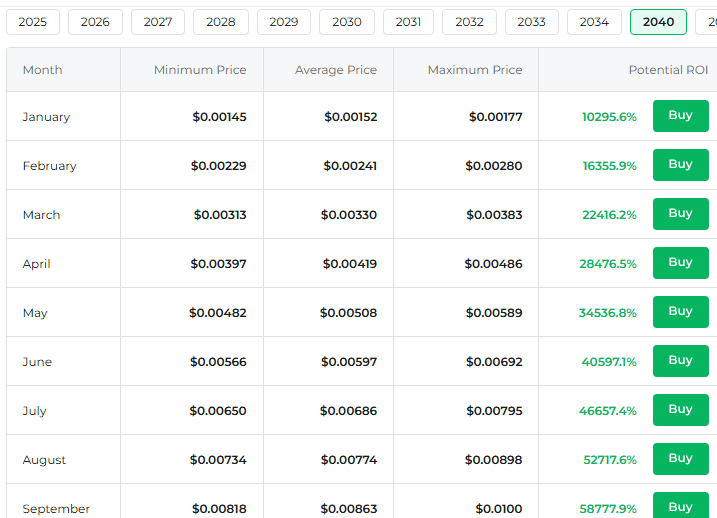This screenshot has height=518, width=717.
Task: Click the Potential ROI column header
Action: (x=668, y=70)
